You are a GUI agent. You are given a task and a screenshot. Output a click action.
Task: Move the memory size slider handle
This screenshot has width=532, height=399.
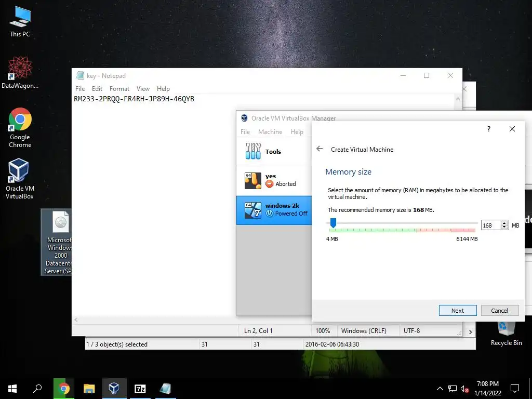click(x=333, y=223)
